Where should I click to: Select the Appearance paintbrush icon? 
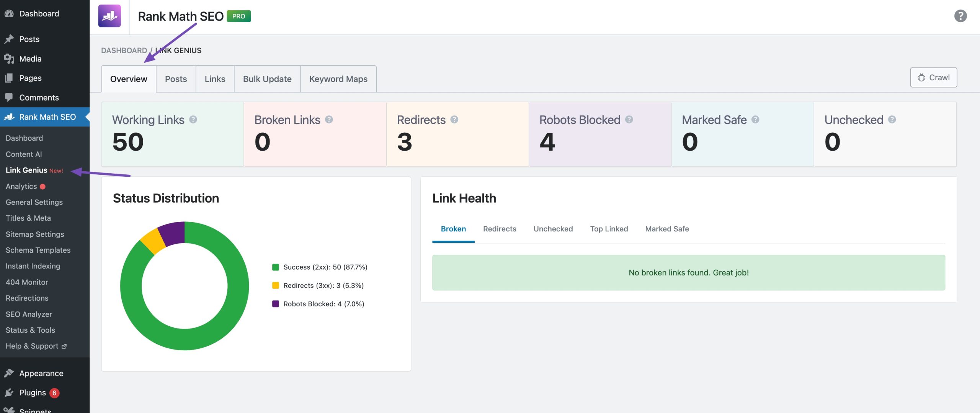pos(10,373)
